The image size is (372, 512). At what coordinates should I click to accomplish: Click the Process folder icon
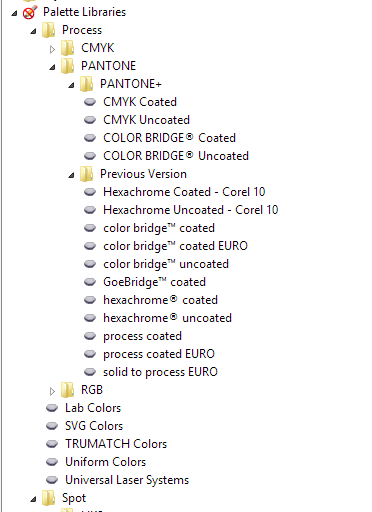[x=49, y=30]
